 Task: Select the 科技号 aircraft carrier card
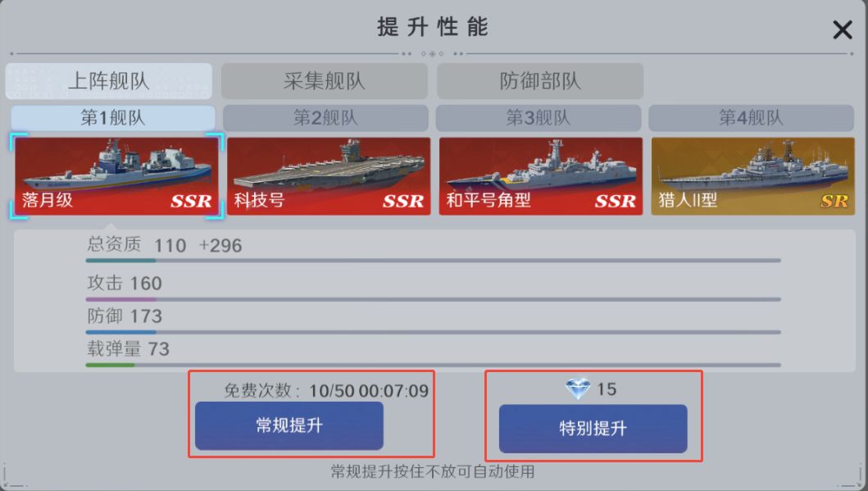(329, 176)
